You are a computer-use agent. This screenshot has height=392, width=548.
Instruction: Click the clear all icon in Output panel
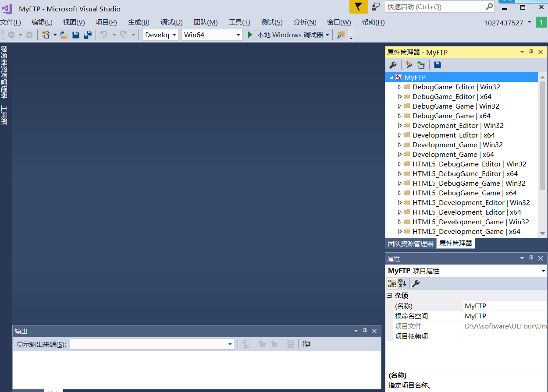tap(290, 344)
